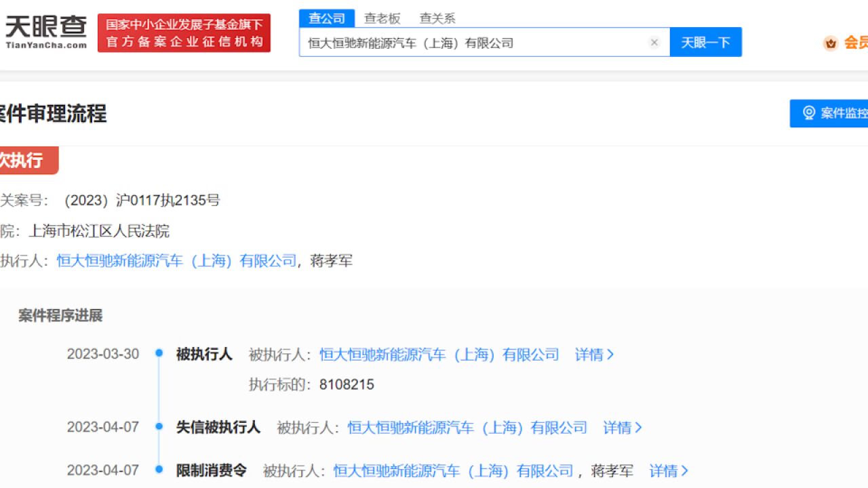Select the 查老板 tab
Image resolution: width=868 pixels, height=488 pixels.
click(382, 18)
